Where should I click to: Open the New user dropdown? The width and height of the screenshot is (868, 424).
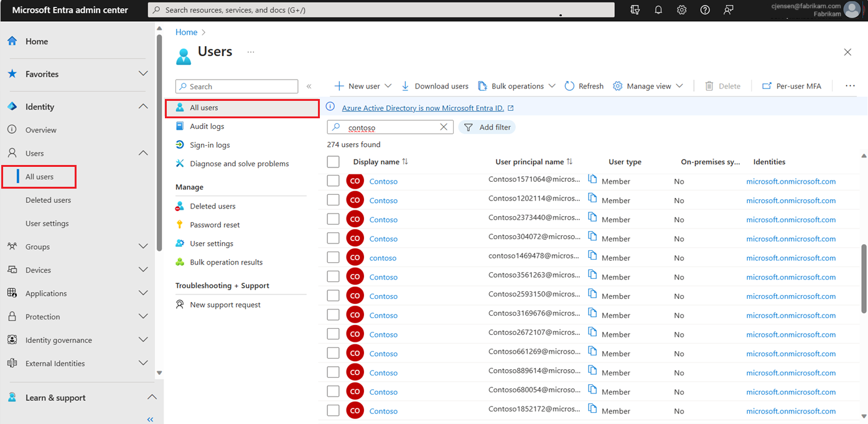pyautogui.click(x=362, y=86)
